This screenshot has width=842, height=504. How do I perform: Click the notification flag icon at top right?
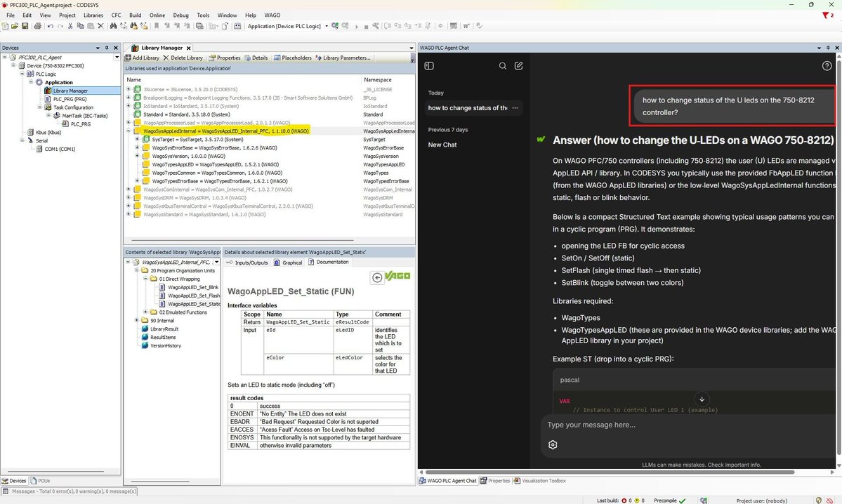tap(827, 15)
